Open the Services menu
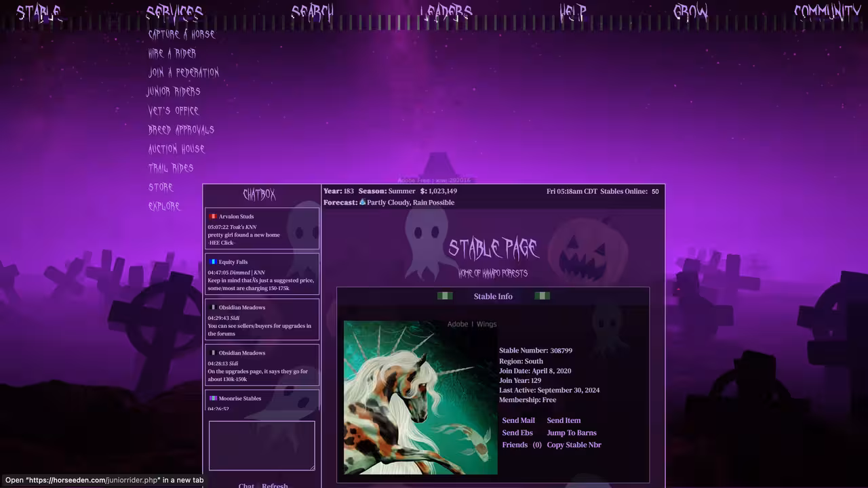868x488 pixels. [174, 13]
